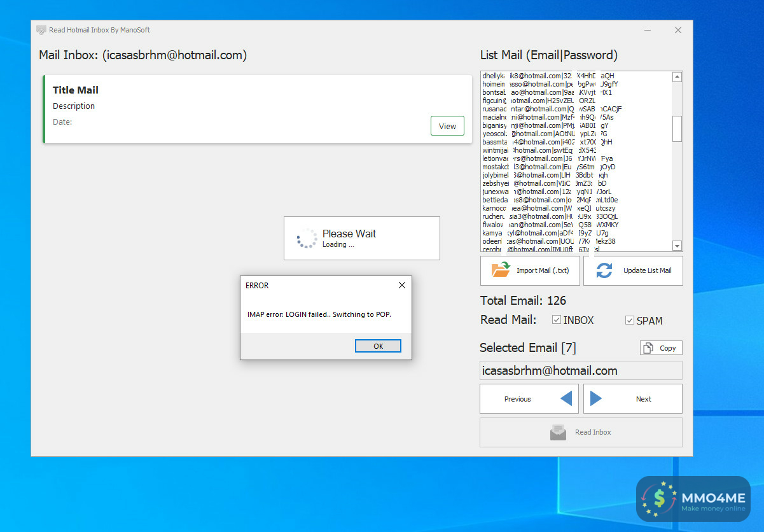Click the Total Email: 126 label
The height and width of the screenshot is (532, 764).
tap(523, 300)
